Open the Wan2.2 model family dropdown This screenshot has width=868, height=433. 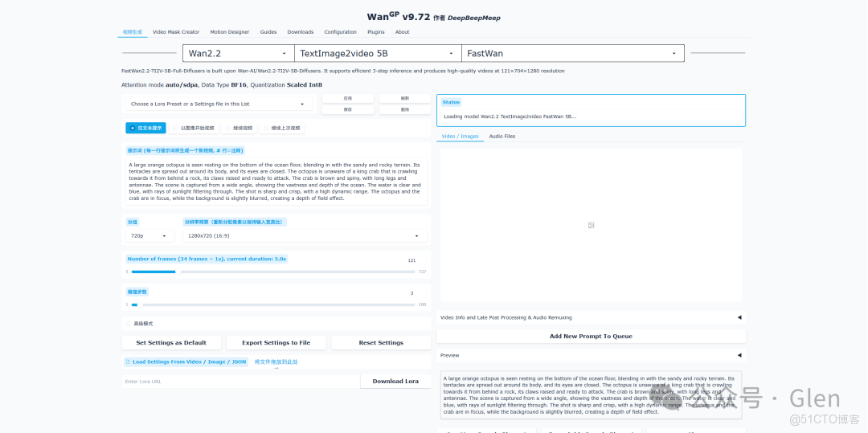[238, 53]
